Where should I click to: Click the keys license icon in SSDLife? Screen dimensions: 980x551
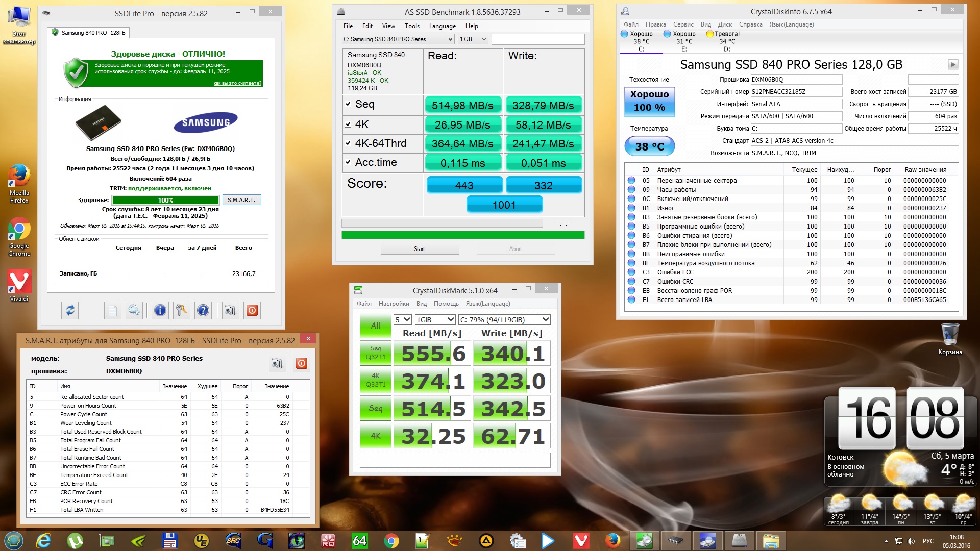click(182, 310)
